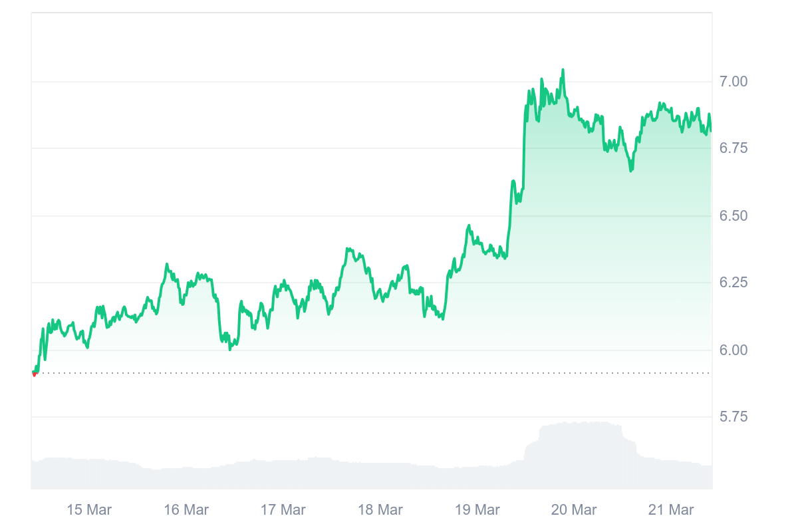Click the 6.25 price axis label

point(733,283)
